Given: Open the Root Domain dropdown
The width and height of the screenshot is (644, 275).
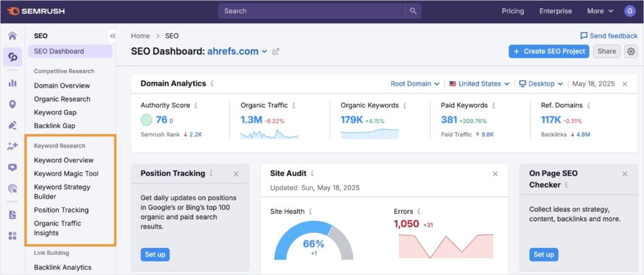Looking at the screenshot, I should (415, 84).
